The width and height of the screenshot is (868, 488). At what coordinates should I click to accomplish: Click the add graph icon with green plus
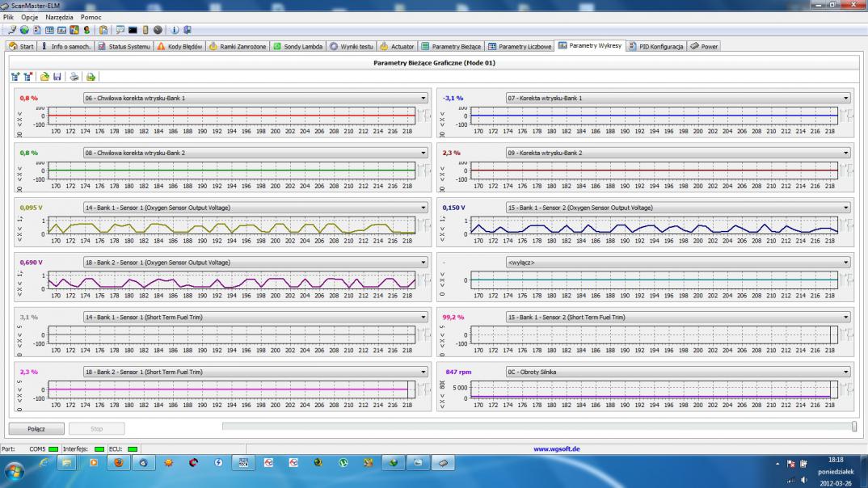(x=15, y=77)
